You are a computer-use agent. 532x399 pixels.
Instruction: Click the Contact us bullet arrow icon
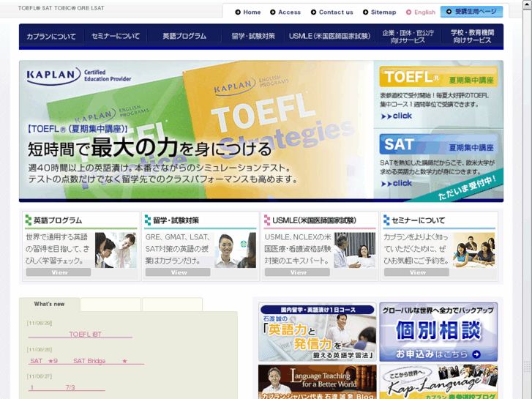(x=313, y=12)
